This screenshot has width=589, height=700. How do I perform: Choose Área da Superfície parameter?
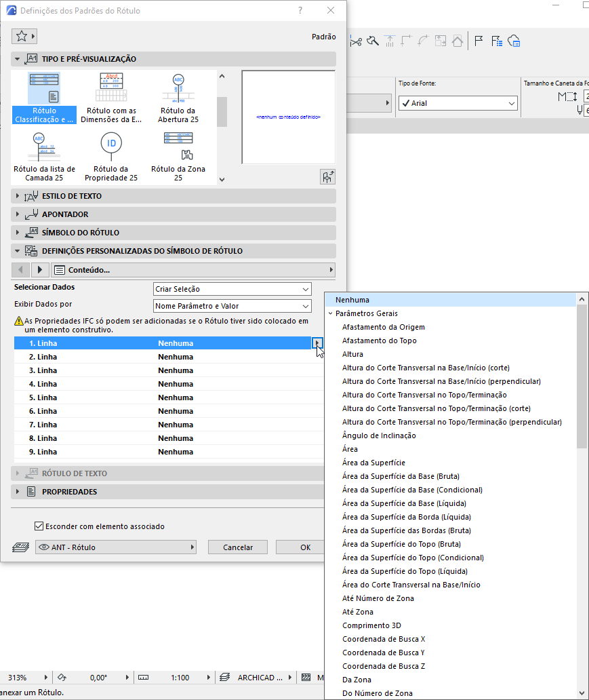373,463
